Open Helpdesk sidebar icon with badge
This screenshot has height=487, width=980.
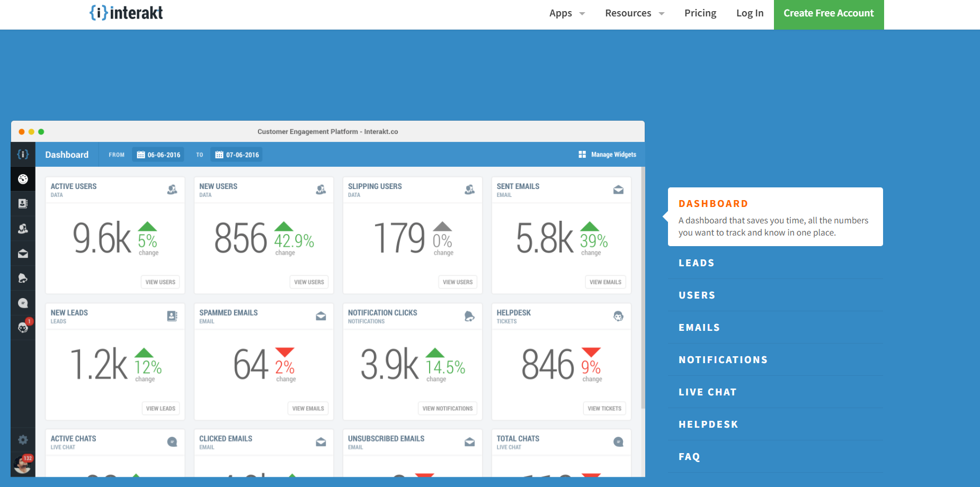[23, 328]
